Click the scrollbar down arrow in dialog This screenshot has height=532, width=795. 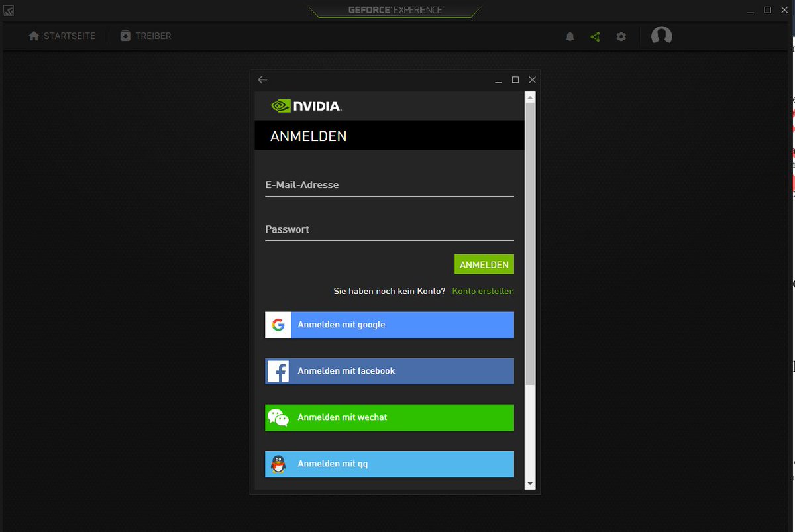(529, 484)
